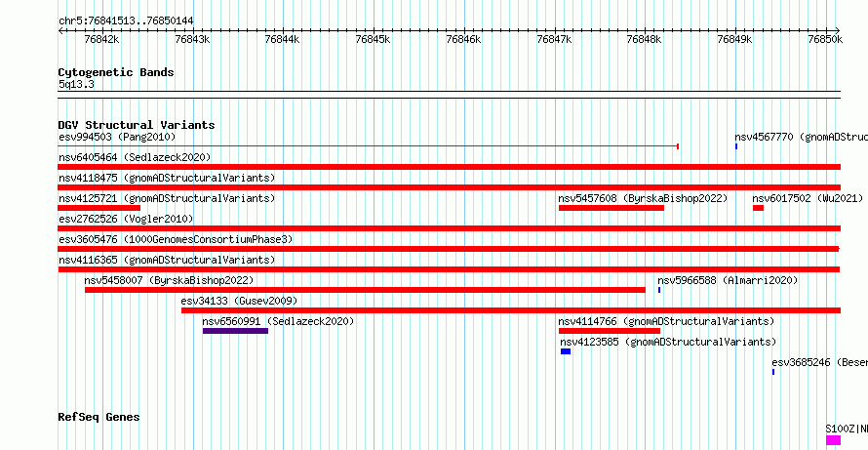Click the tiny blue bar under esv3685246

coord(773,372)
